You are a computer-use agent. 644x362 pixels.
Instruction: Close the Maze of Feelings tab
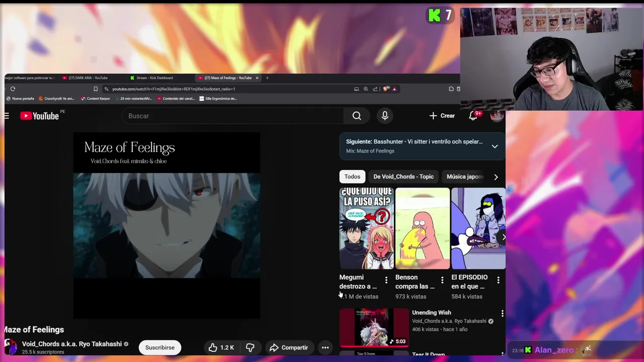click(x=257, y=78)
